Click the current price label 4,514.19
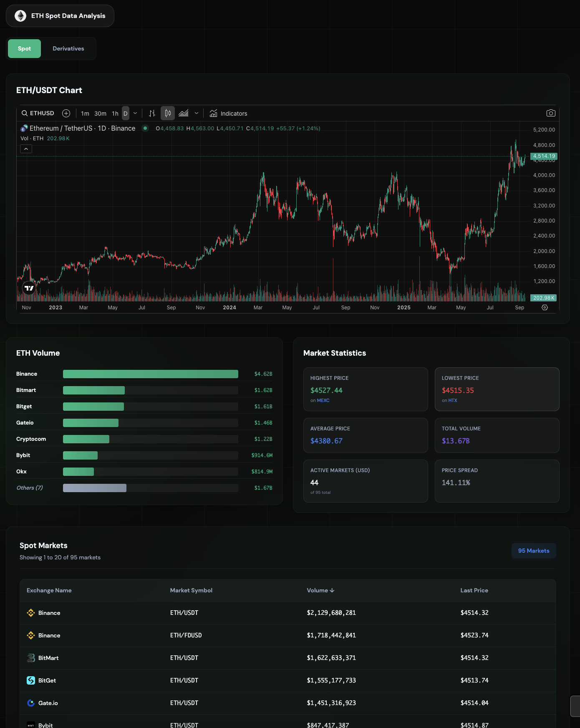 click(544, 156)
